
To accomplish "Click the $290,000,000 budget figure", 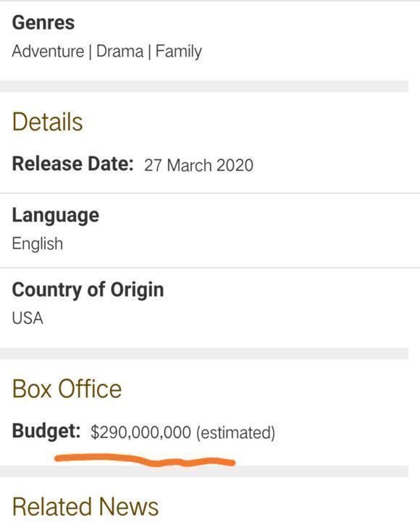I will [x=140, y=432].
